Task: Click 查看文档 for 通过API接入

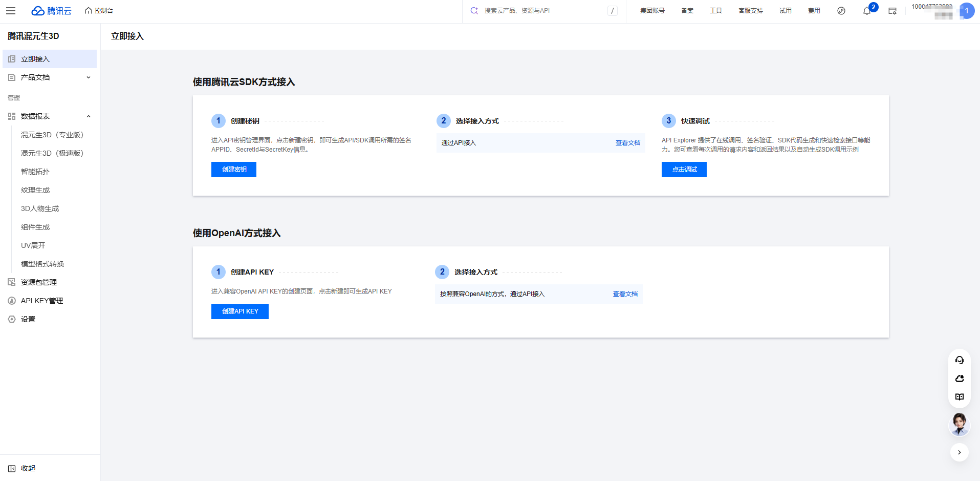Action: (628, 143)
